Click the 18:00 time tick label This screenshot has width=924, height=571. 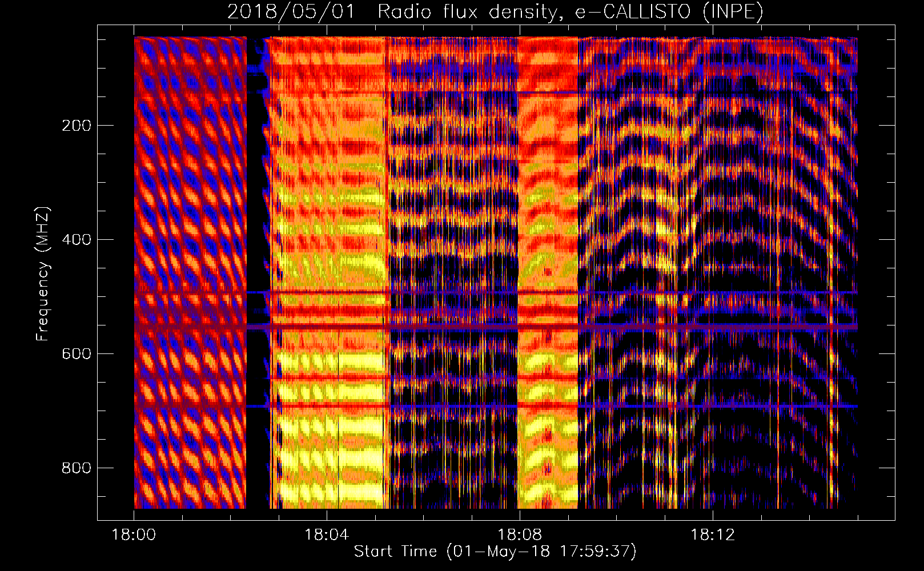coord(134,535)
